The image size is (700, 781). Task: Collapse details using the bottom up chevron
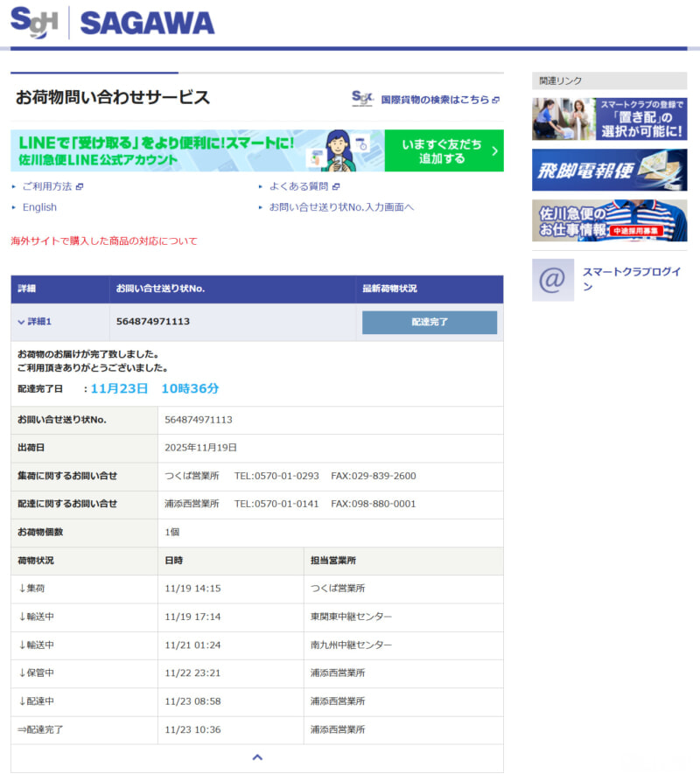(x=257, y=757)
